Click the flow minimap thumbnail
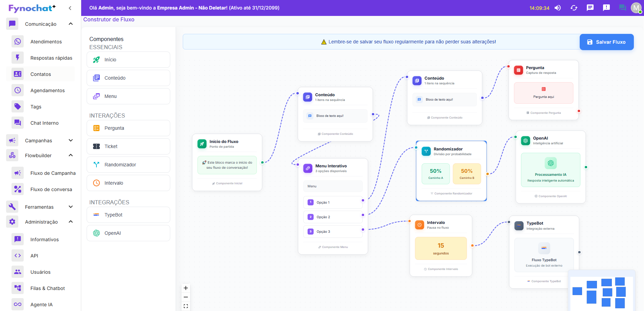Viewport: 644px width, 311px height. [x=601, y=292]
